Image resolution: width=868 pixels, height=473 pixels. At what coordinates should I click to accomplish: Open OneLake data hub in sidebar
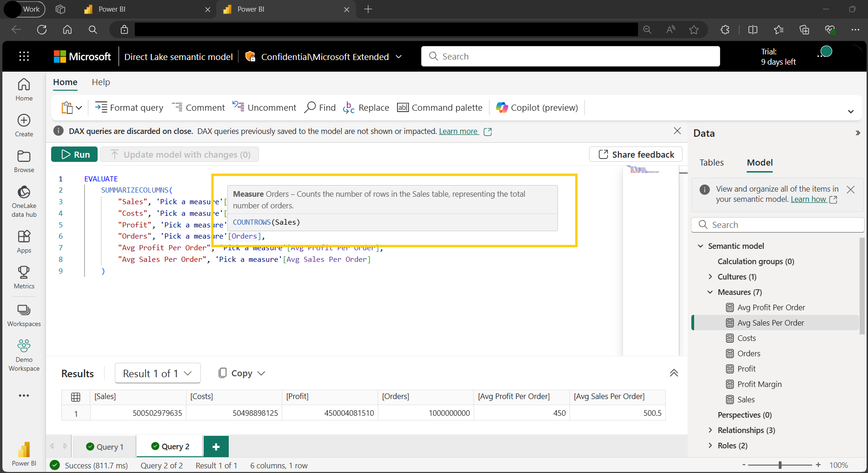[24, 201]
